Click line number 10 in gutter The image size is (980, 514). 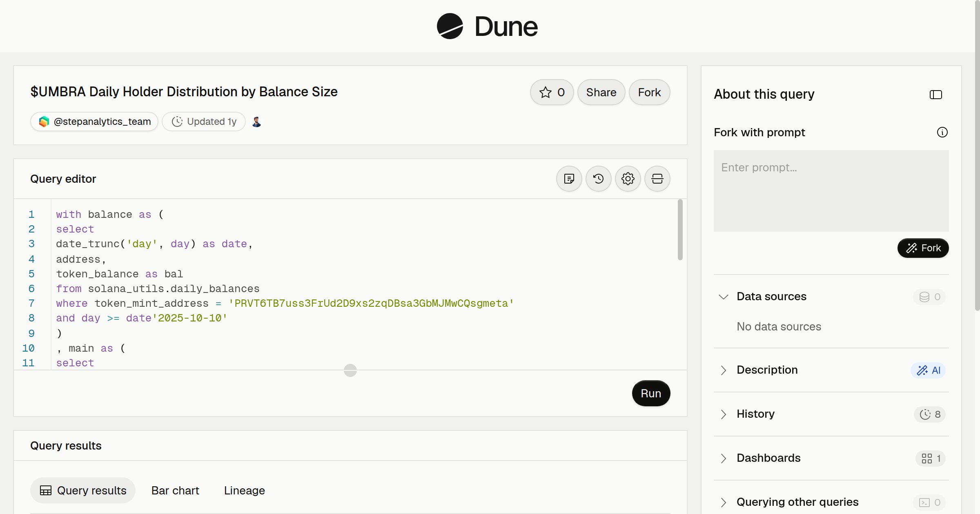[x=28, y=348]
